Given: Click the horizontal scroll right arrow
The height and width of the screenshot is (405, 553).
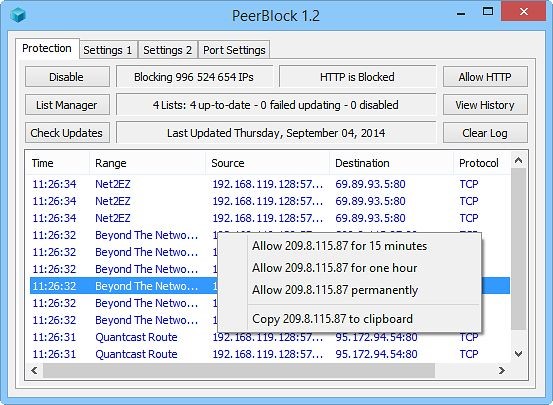Looking at the screenshot, I should point(502,370).
